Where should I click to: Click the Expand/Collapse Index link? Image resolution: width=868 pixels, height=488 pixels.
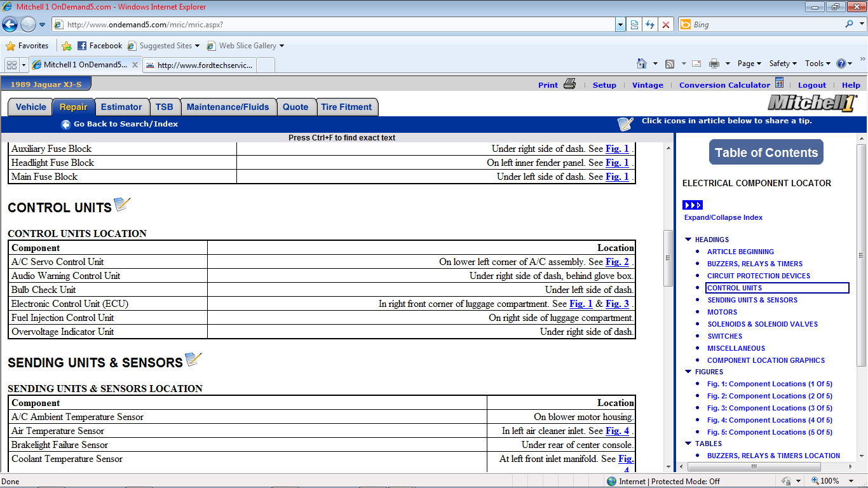[723, 217]
